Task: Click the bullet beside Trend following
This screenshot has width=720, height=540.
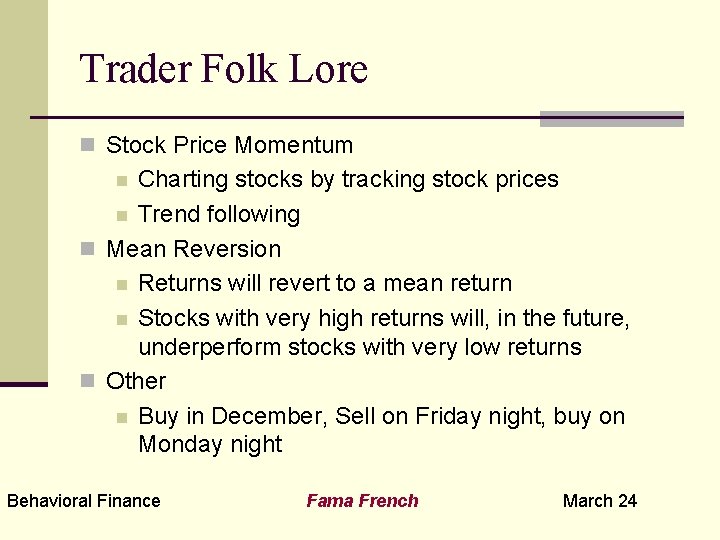Action: click(122, 215)
